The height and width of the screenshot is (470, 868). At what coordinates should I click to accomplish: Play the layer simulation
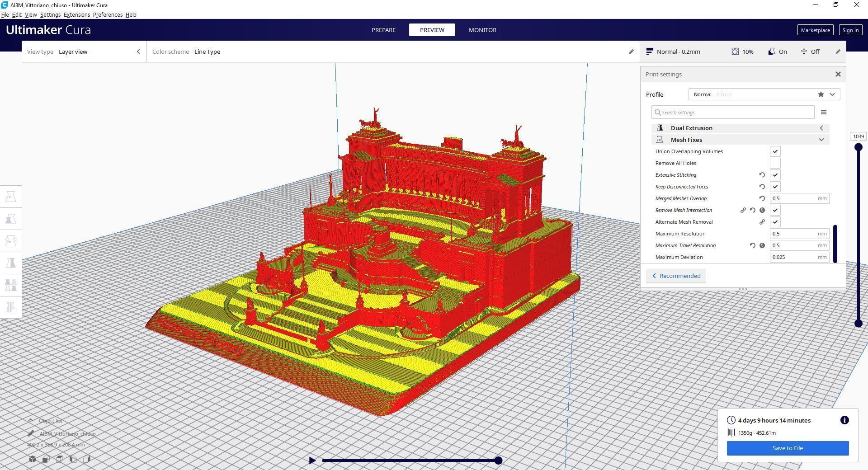click(x=312, y=461)
